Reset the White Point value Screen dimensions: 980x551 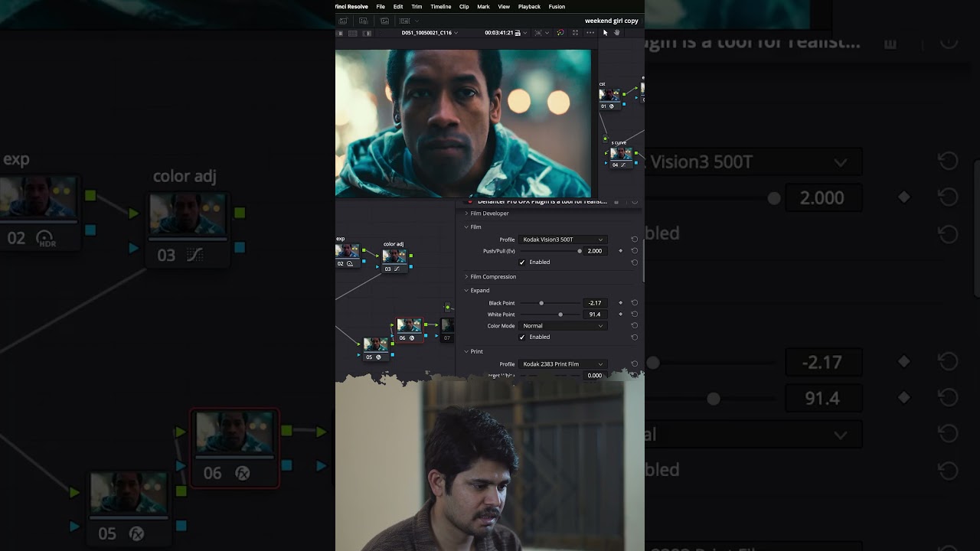634,315
